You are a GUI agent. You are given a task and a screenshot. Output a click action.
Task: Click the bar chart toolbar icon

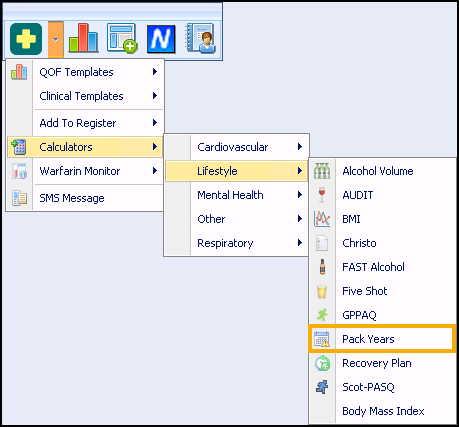[83, 38]
